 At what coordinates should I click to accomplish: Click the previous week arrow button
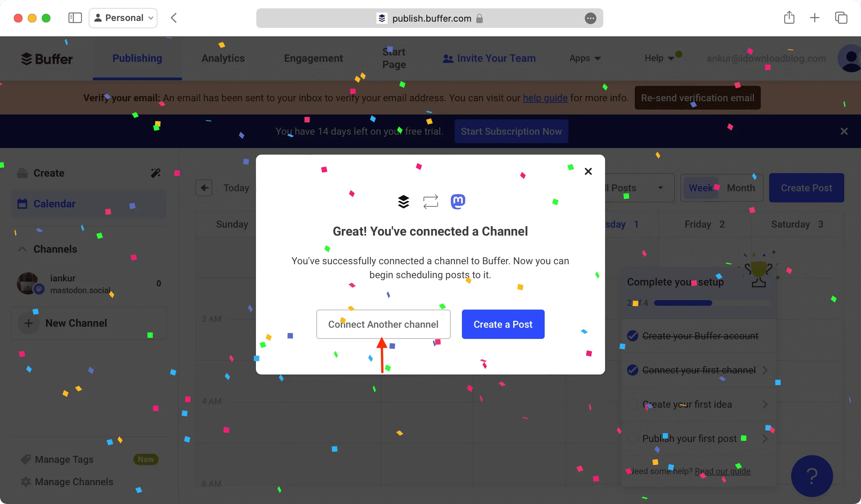point(205,188)
